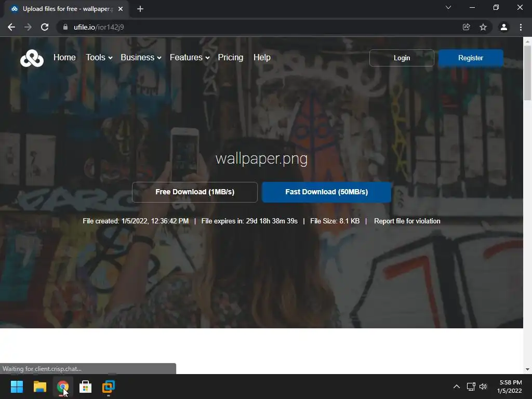Open the Chrome profile avatar icon

(x=504, y=27)
